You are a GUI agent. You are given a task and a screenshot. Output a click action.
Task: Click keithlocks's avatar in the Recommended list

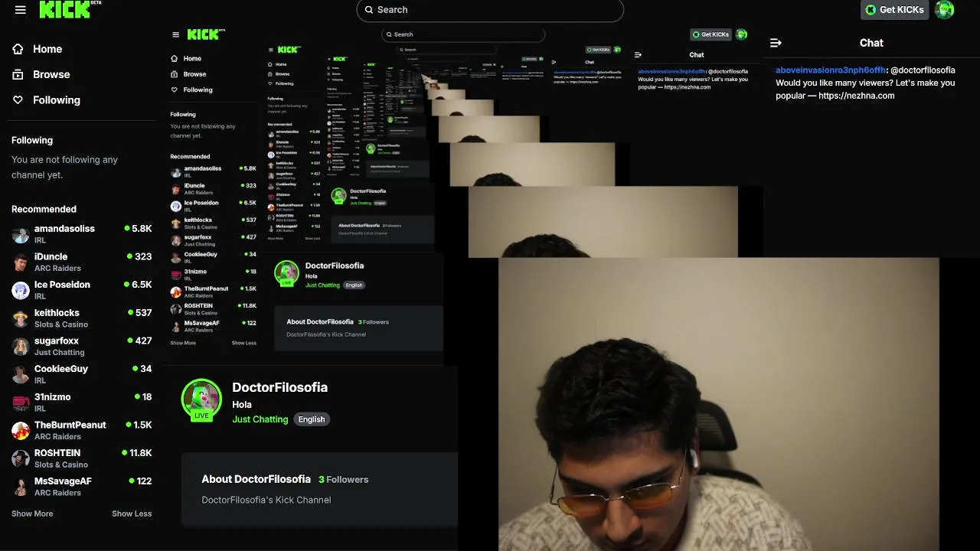point(21,318)
